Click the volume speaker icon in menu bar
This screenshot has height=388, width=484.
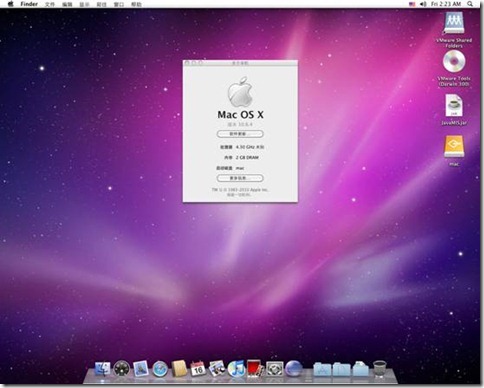(423, 4)
